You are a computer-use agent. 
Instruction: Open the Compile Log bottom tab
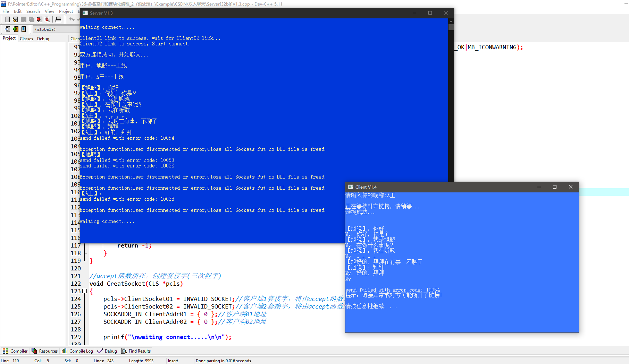point(77,351)
